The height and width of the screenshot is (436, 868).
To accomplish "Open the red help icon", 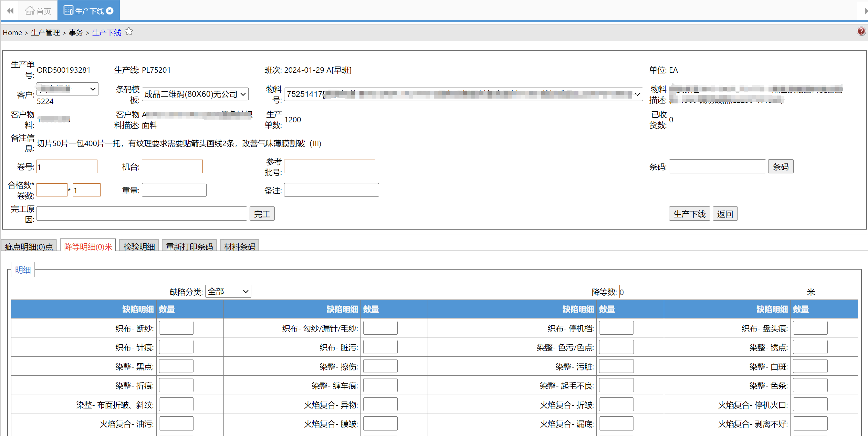I will (861, 31).
